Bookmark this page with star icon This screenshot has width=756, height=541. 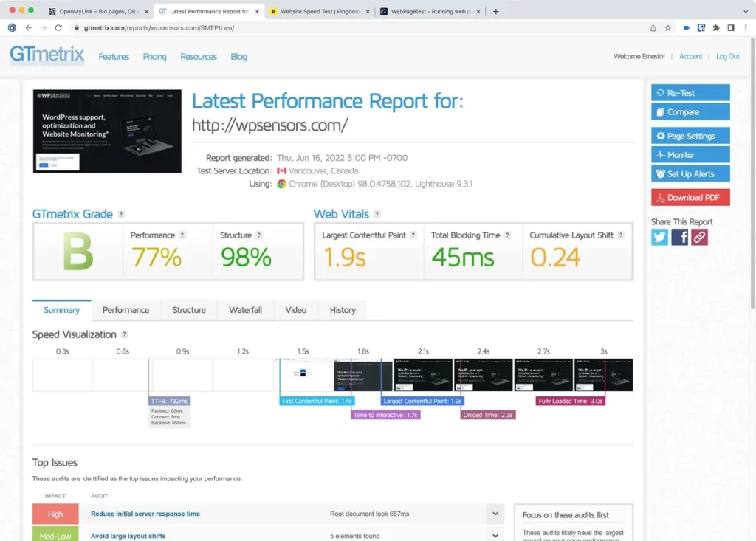[x=667, y=28]
